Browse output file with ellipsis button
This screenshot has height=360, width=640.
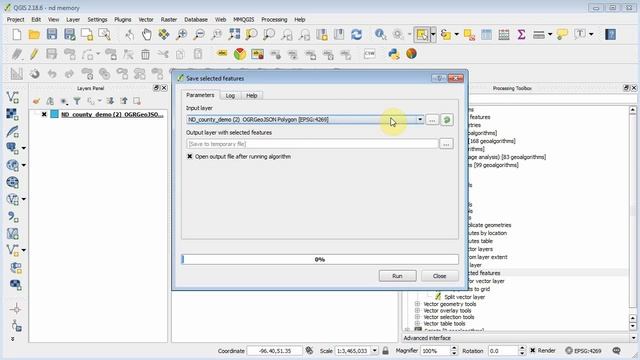[446, 144]
